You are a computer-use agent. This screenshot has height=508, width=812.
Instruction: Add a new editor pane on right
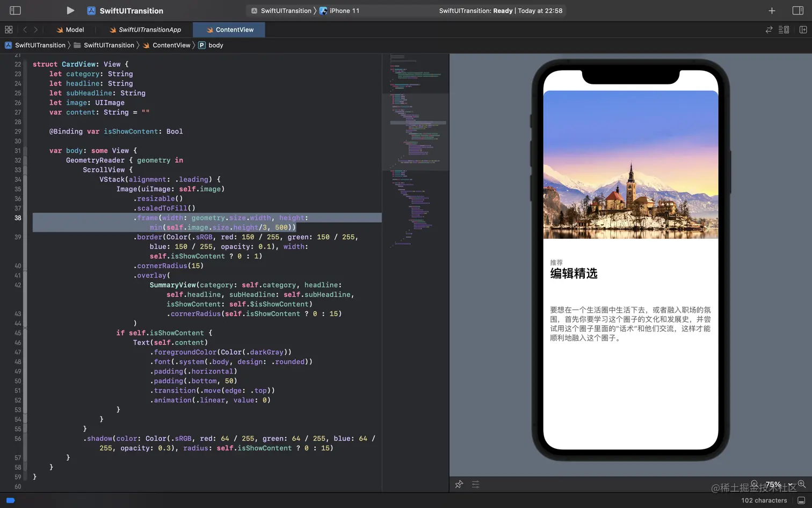click(x=803, y=30)
